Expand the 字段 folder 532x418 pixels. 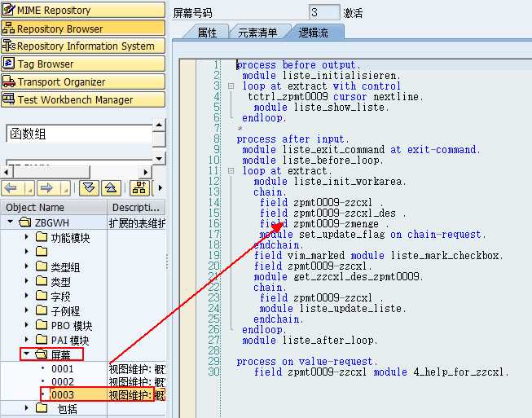coord(27,296)
